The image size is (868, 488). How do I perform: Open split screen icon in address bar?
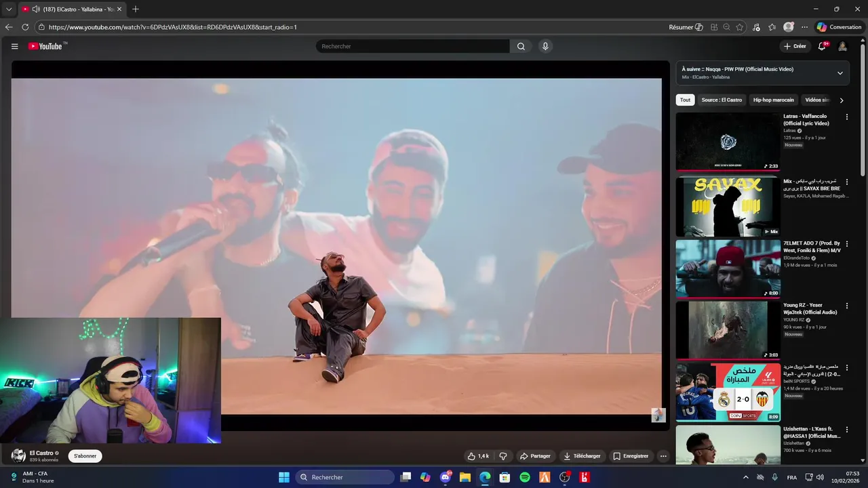(714, 27)
